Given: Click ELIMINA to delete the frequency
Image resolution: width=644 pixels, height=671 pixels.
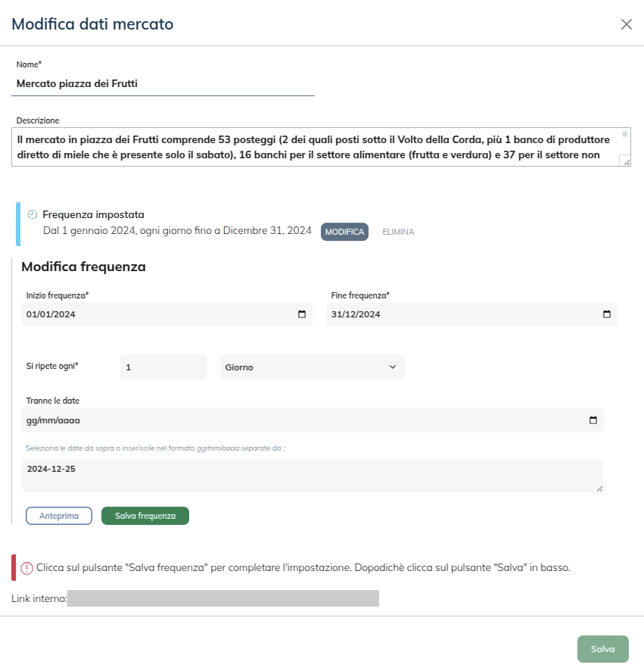Looking at the screenshot, I should coord(398,232).
